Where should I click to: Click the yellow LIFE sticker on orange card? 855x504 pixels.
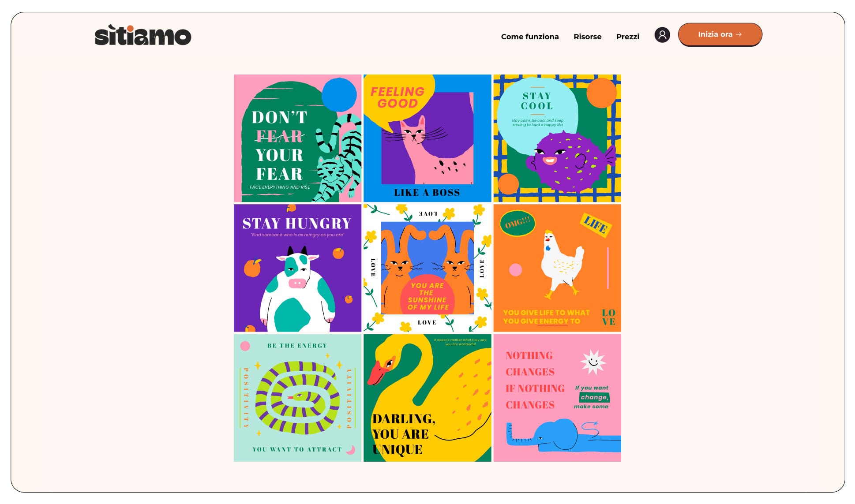tap(596, 225)
